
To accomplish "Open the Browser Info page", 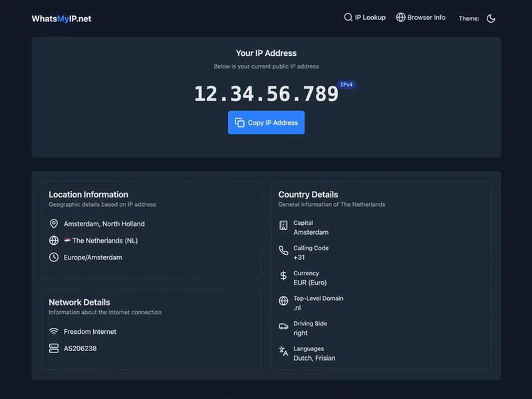I will (420, 17).
